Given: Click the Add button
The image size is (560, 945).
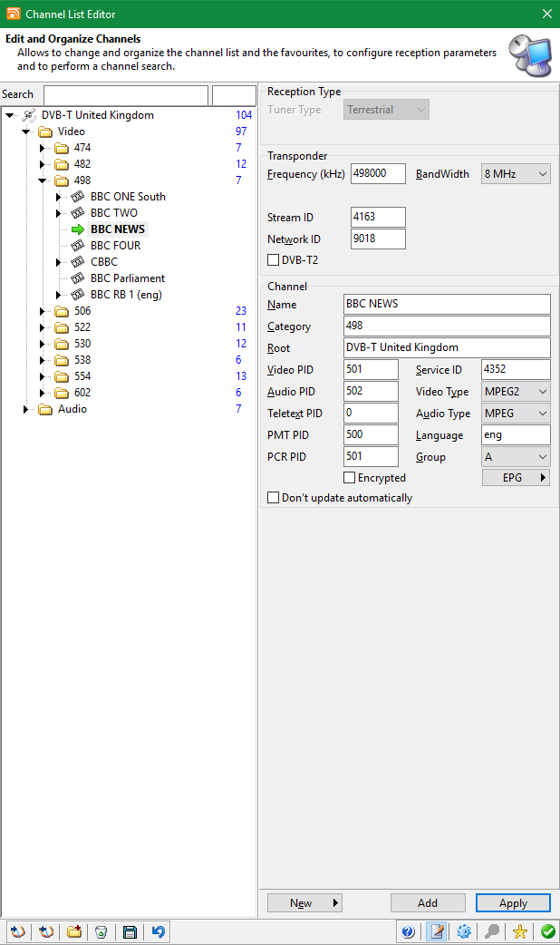Looking at the screenshot, I should point(428,902).
